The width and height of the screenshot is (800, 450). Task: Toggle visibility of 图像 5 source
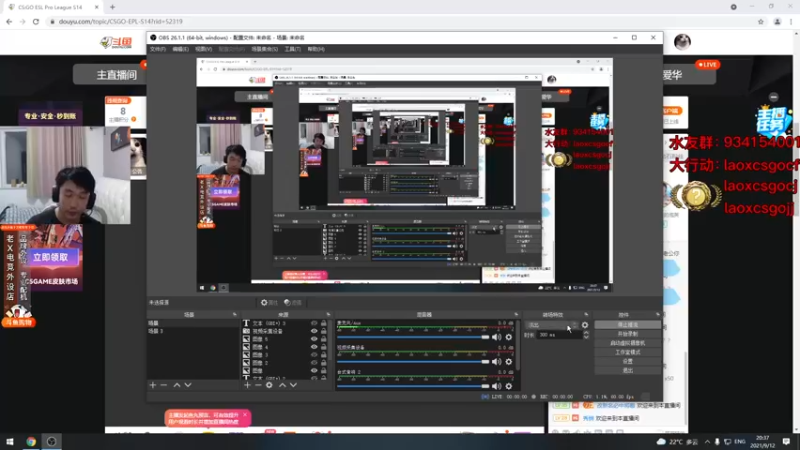[x=314, y=339]
